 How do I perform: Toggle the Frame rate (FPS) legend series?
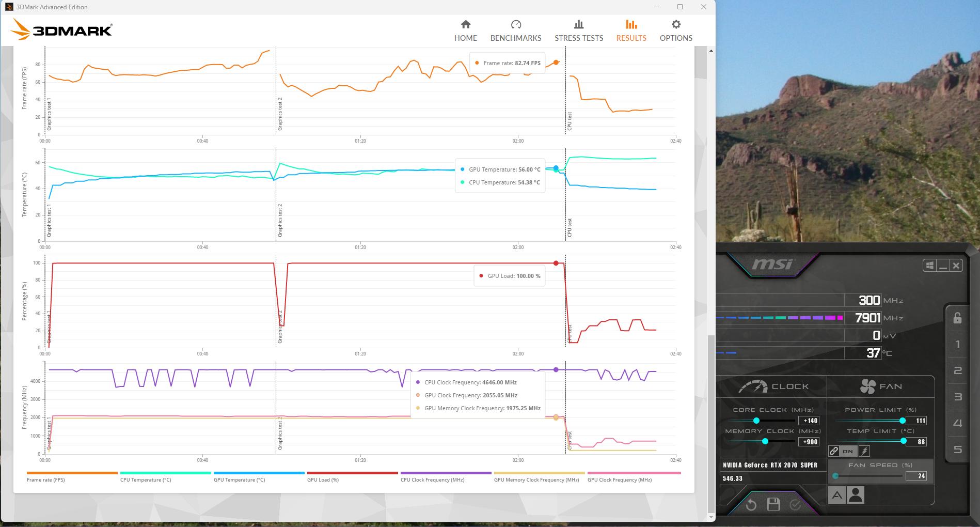[72, 477]
